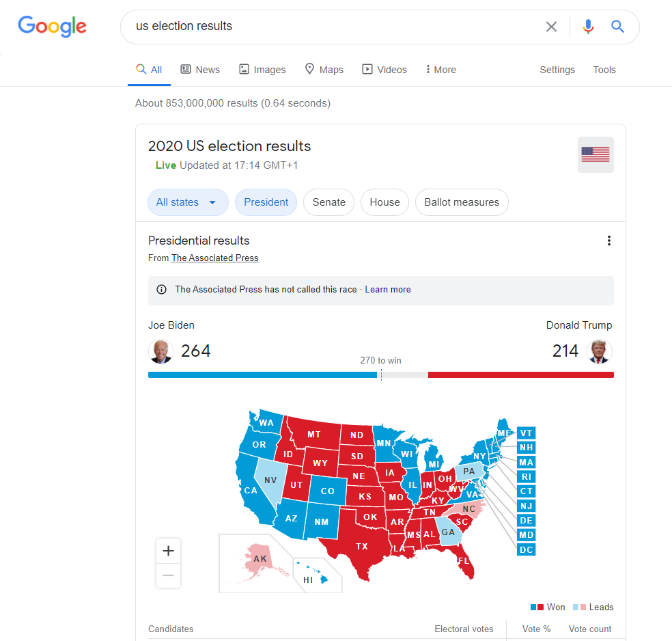Image resolution: width=672 pixels, height=641 pixels.
Task: Open the More search options menu
Action: 440,70
